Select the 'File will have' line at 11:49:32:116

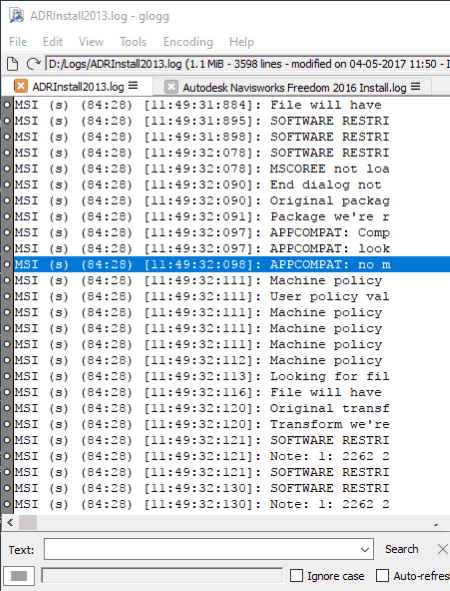point(232,392)
